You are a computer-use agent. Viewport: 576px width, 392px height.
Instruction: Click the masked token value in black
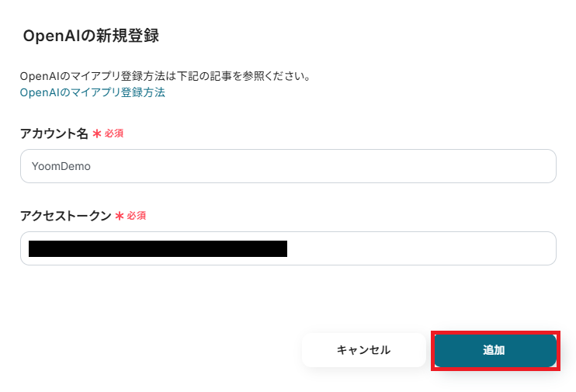coord(158,248)
